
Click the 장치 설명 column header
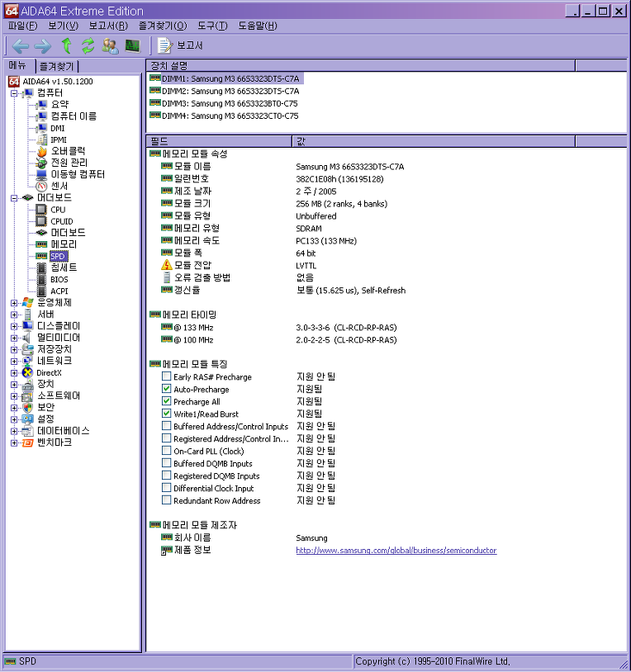click(360, 65)
